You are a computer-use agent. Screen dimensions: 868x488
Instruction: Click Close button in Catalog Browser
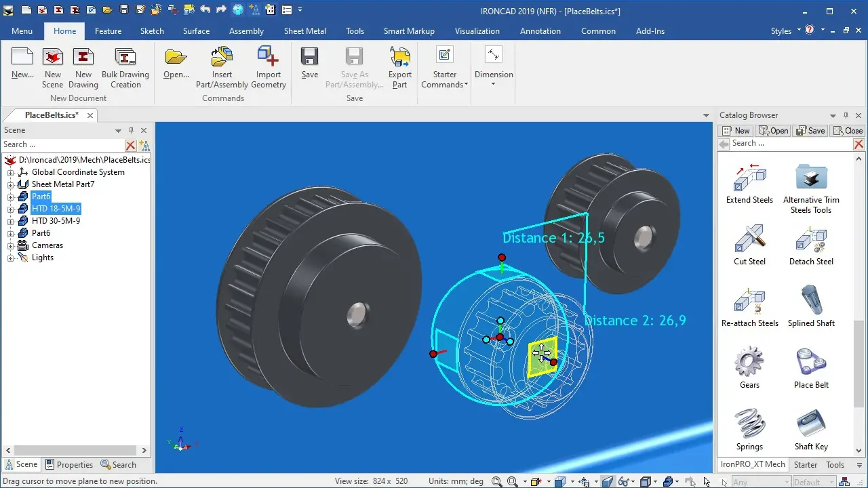pyautogui.click(x=848, y=131)
